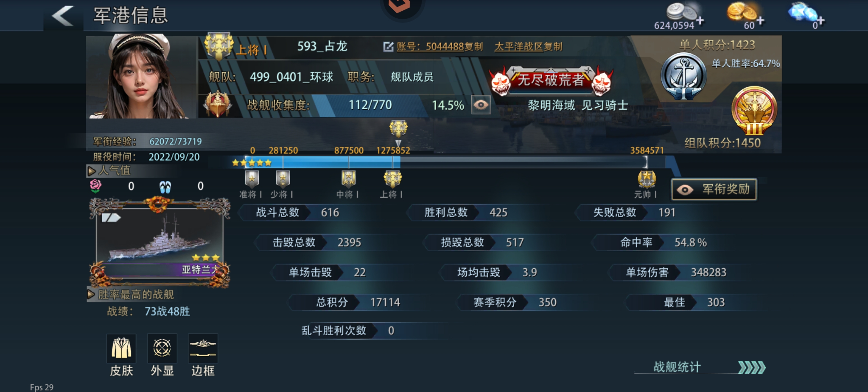This screenshot has width=868, height=392.
Task: Add gold coins with plus icon
Action: tap(761, 21)
